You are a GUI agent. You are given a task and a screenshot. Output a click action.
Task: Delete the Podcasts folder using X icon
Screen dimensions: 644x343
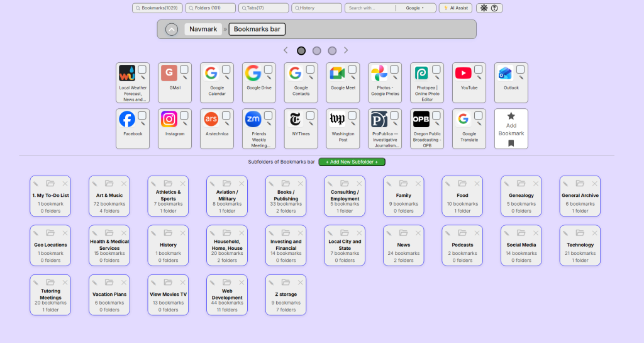[477, 233]
